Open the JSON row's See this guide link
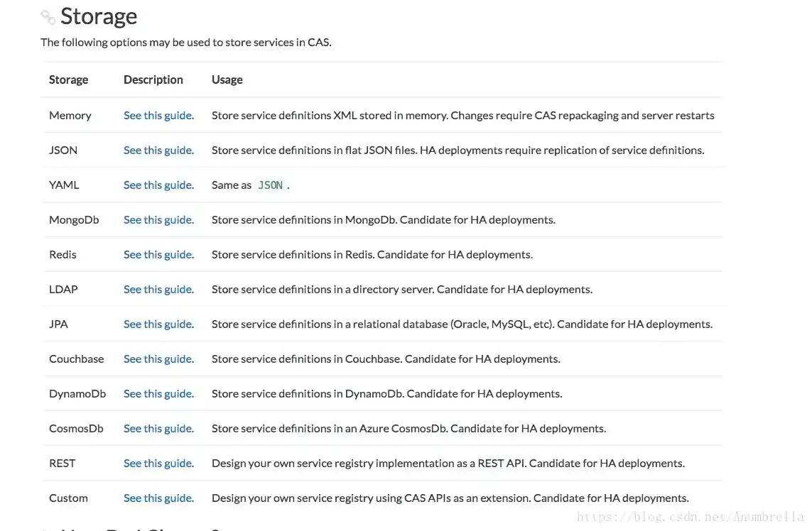 coord(158,150)
